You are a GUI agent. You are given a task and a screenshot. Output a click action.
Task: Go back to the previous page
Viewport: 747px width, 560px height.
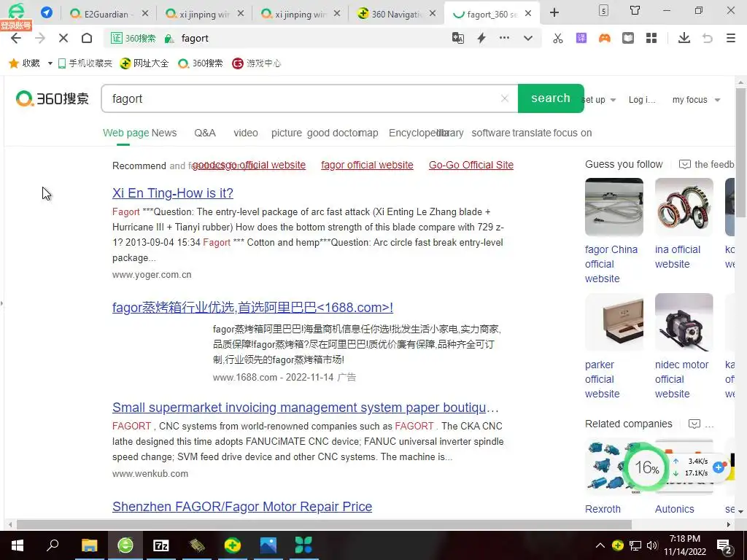point(16,38)
